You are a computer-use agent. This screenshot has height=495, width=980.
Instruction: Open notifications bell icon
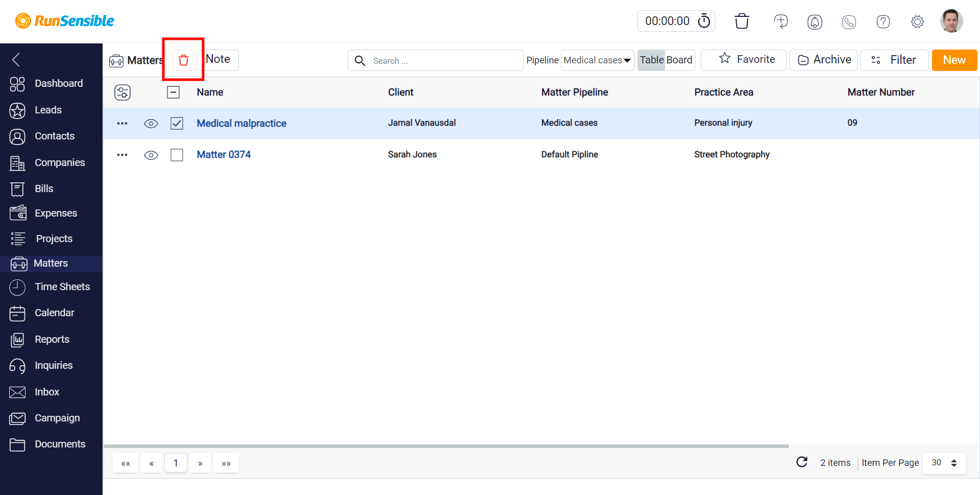pyautogui.click(x=815, y=21)
